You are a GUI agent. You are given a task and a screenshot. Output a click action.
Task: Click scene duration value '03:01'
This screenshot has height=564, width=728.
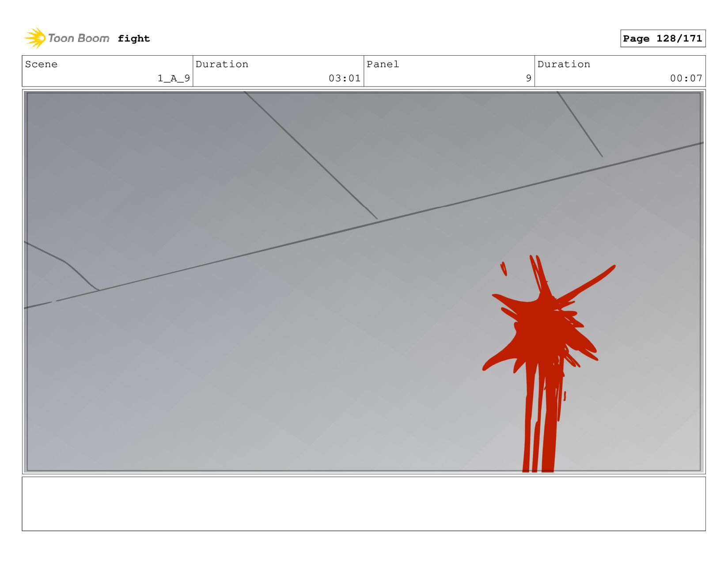click(345, 78)
